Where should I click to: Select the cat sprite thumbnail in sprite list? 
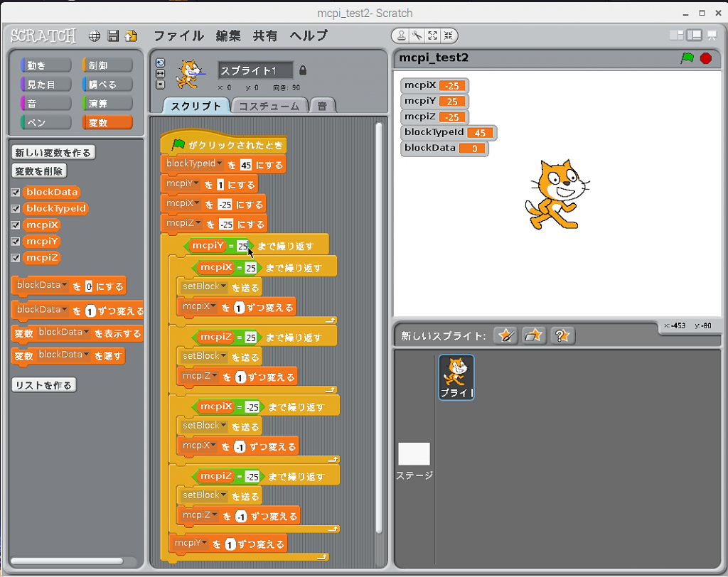click(x=456, y=377)
